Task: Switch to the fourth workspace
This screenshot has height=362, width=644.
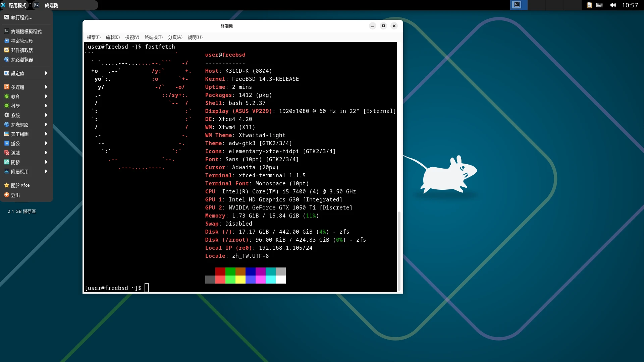Action: point(572,5)
